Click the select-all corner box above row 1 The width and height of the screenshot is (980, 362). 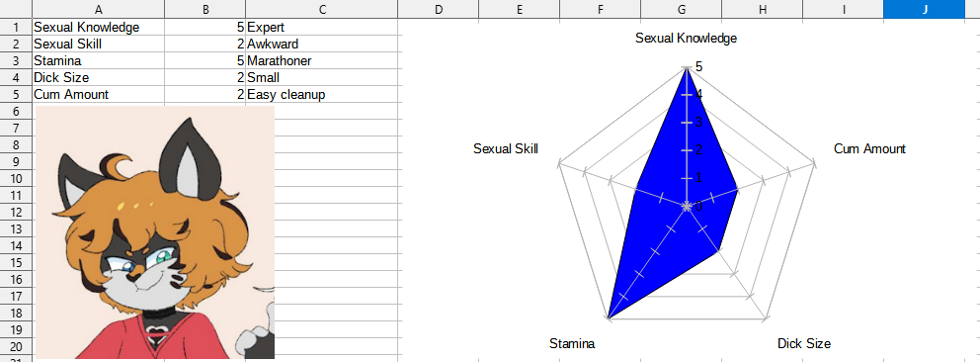coord(16,9)
